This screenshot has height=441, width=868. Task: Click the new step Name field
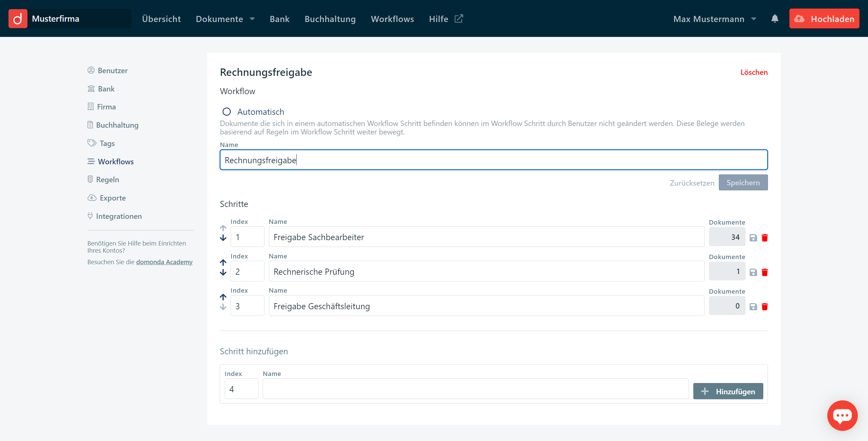pos(475,389)
